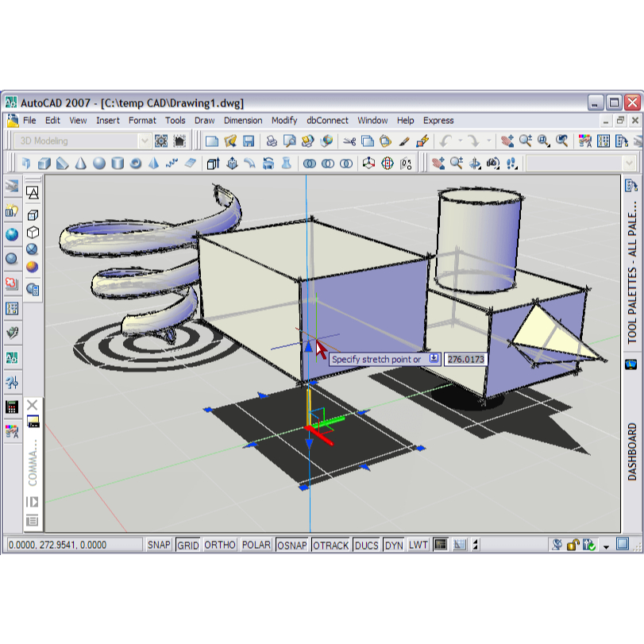This screenshot has width=644, height=644.
Task: Select the Cone solid tool
Action: [x=81, y=164]
